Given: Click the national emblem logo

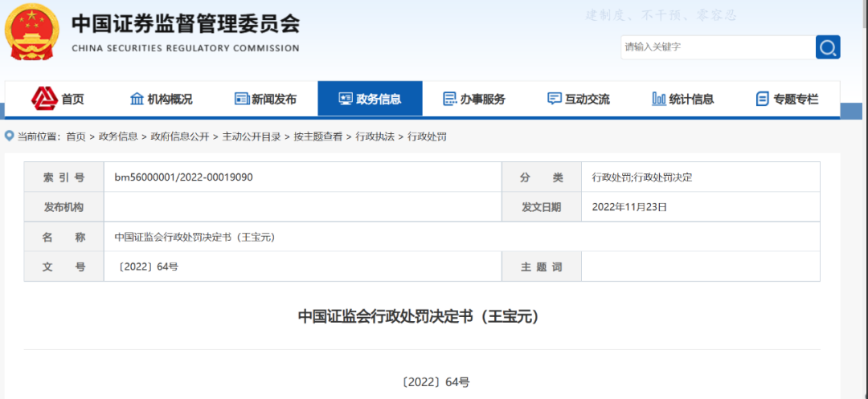Looking at the screenshot, I should pos(31,31).
